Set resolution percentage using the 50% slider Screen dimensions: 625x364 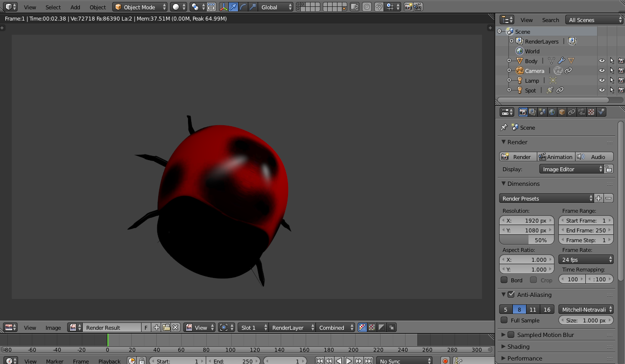tap(527, 240)
